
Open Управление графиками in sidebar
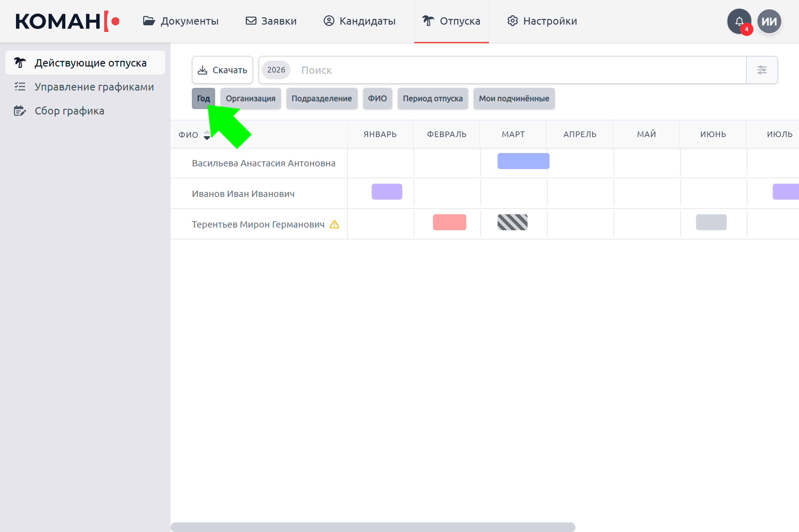94,87
